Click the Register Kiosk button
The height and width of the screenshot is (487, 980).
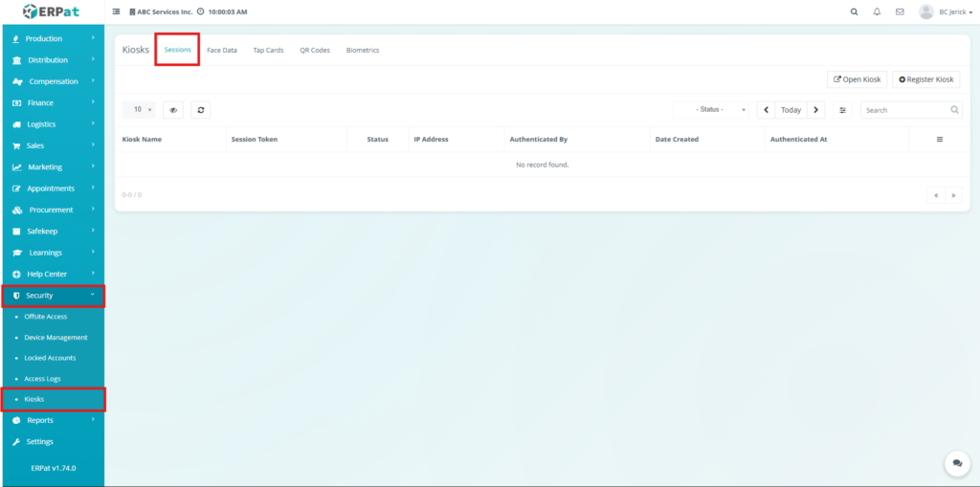pos(925,79)
